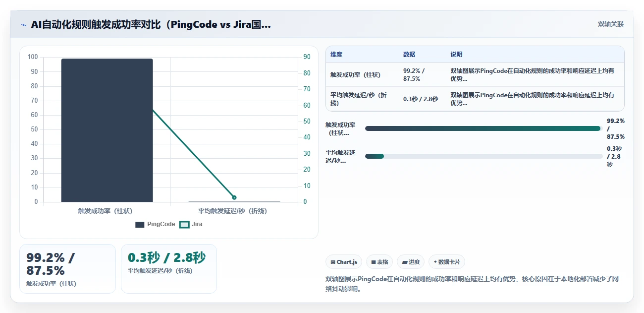Click the left axis value 100
Image resolution: width=644 pixels, height=313 pixels.
tap(33, 57)
